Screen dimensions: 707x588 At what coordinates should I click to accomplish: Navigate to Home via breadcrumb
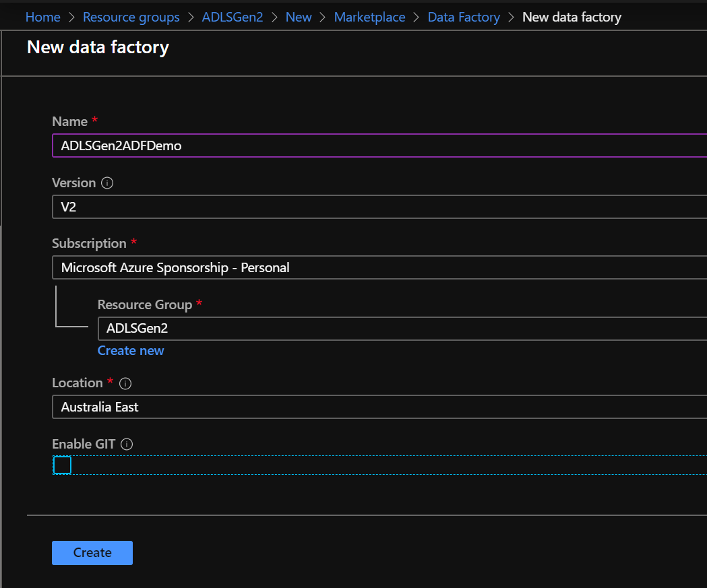pos(42,17)
